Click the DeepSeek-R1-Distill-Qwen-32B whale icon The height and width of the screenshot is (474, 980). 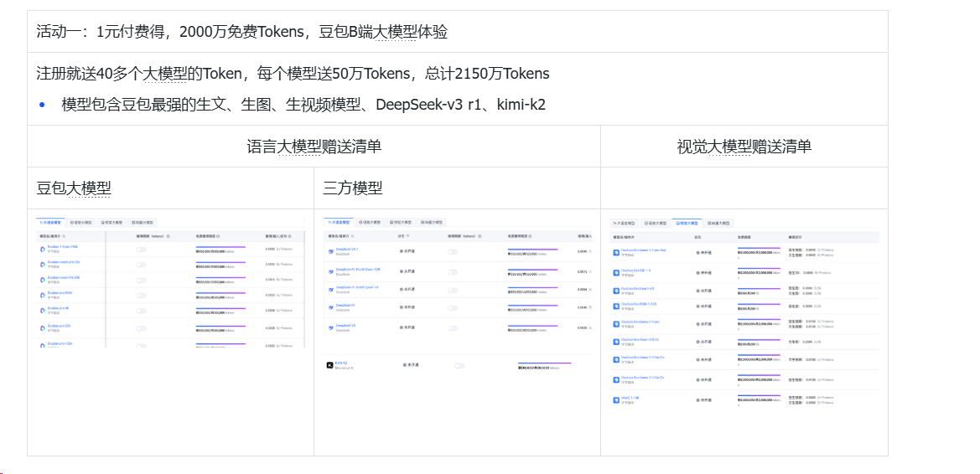coord(330,271)
